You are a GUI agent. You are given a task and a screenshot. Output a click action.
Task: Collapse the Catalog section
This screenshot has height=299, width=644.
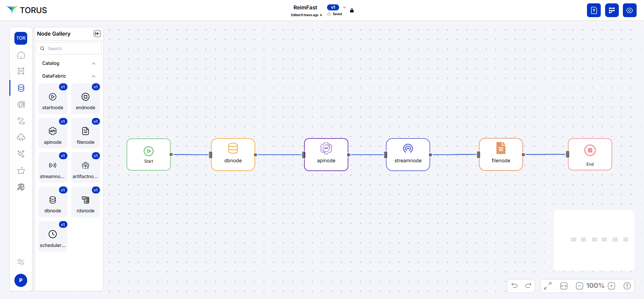tap(94, 63)
